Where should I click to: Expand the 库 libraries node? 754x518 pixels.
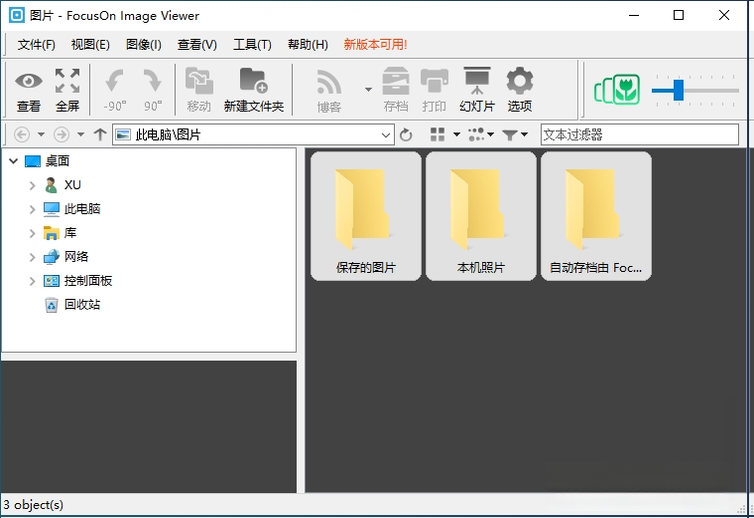[32, 233]
